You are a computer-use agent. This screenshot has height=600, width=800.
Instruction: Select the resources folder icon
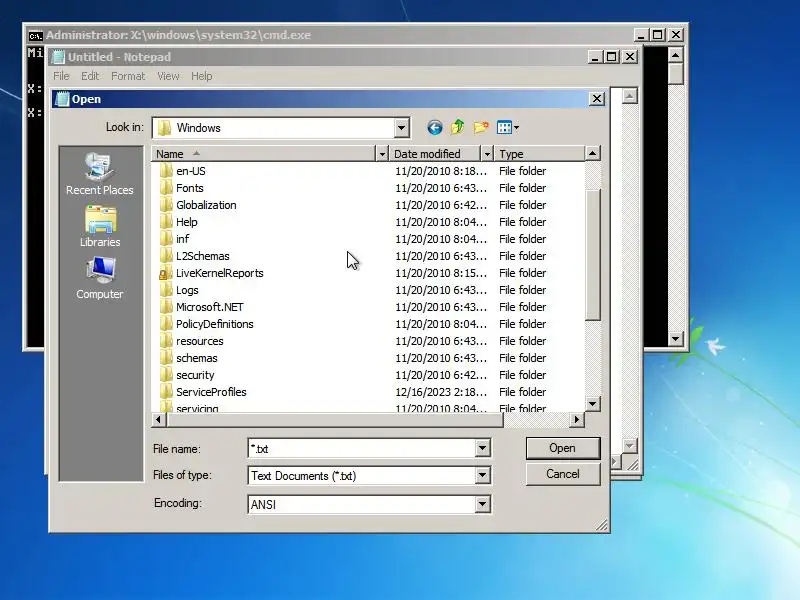coord(165,341)
